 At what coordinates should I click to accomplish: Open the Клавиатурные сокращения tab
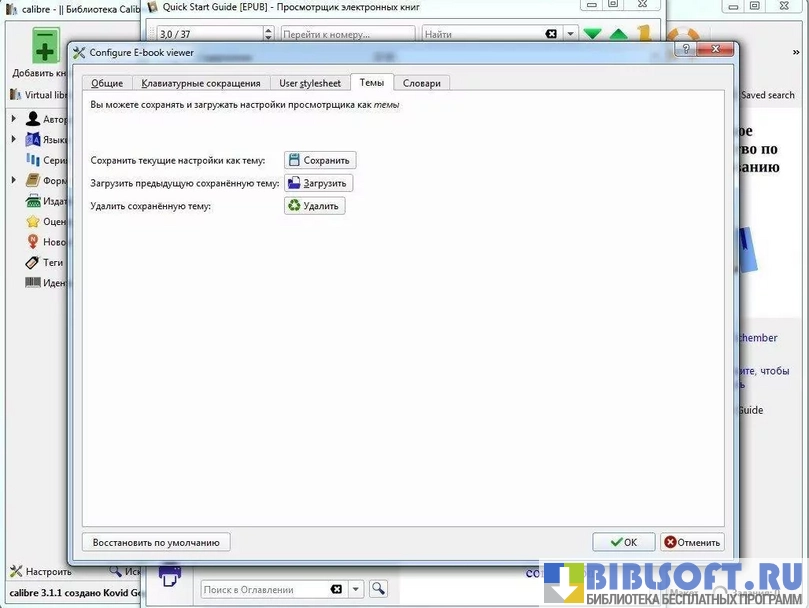coord(201,83)
